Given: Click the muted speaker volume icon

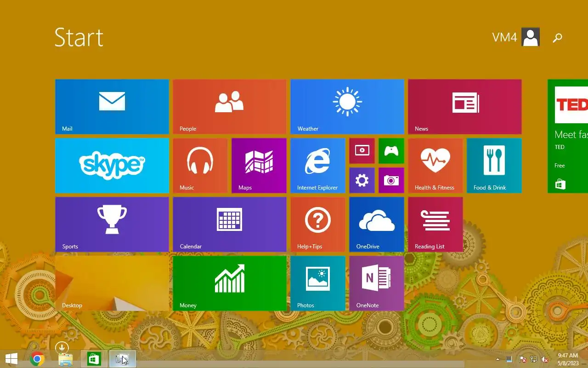Looking at the screenshot, I should tap(545, 359).
